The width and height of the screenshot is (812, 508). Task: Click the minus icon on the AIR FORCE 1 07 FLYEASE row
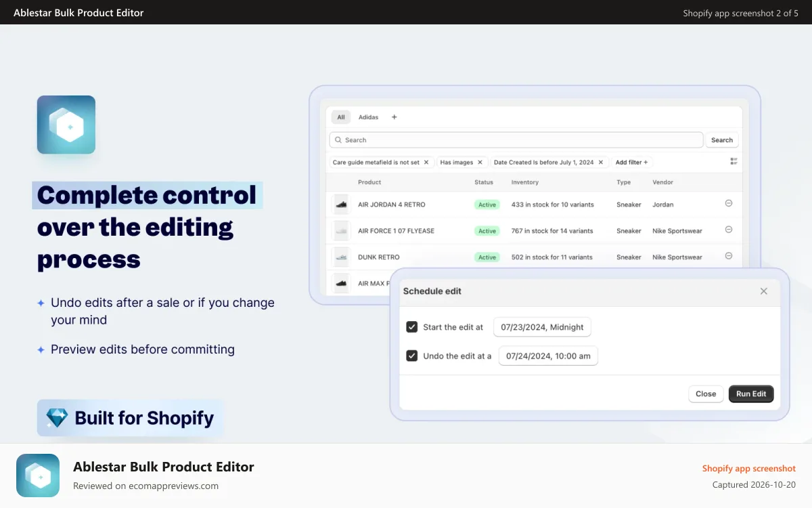pyautogui.click(x=729, y=230)
